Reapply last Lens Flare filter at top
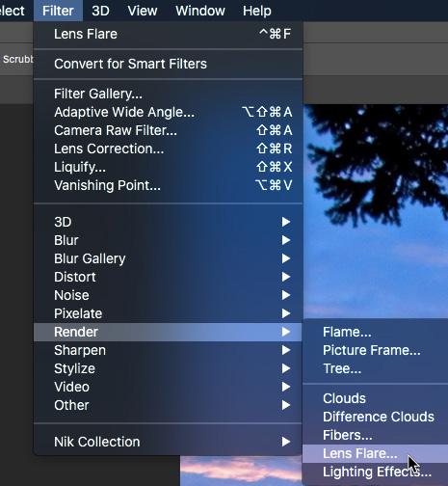The height and width of the screenshot is (486, 448). (x=168, y=34)
